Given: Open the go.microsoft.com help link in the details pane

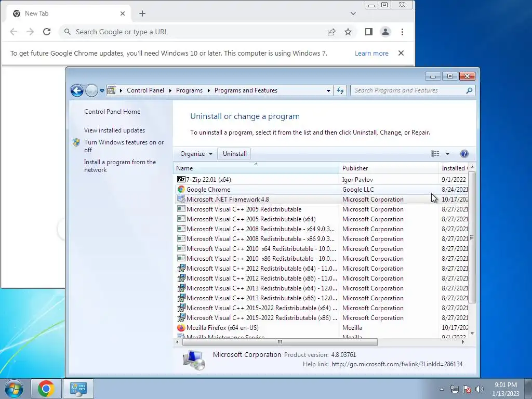Looking at the screenshot, I should pos(396,364).
